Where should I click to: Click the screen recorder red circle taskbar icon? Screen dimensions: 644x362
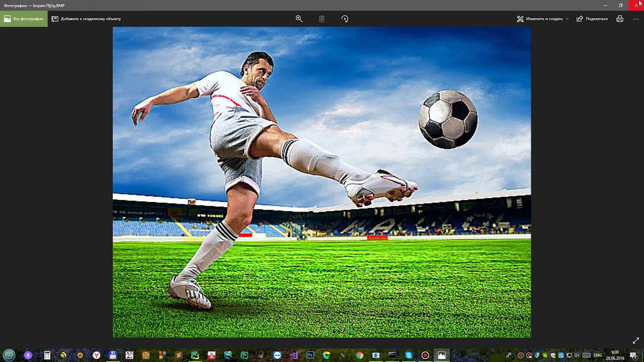pos(425,355)
